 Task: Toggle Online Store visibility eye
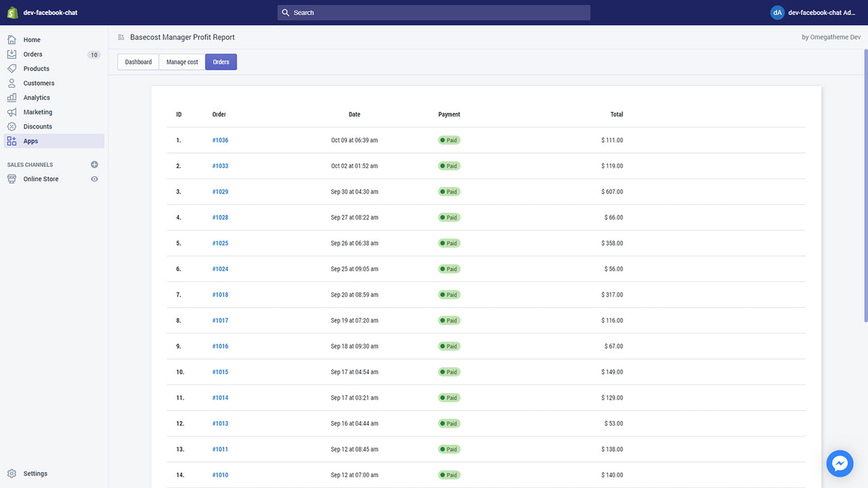point(94,178)
